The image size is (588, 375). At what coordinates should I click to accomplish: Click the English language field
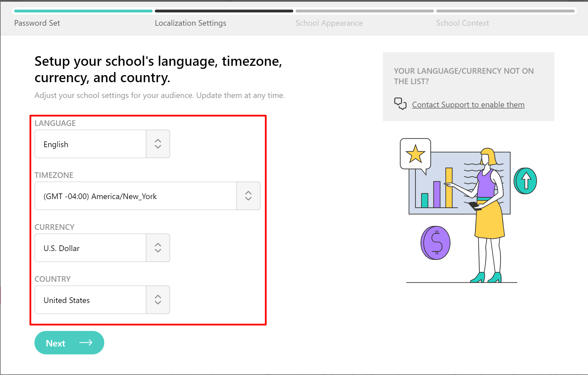coord(90,144)
